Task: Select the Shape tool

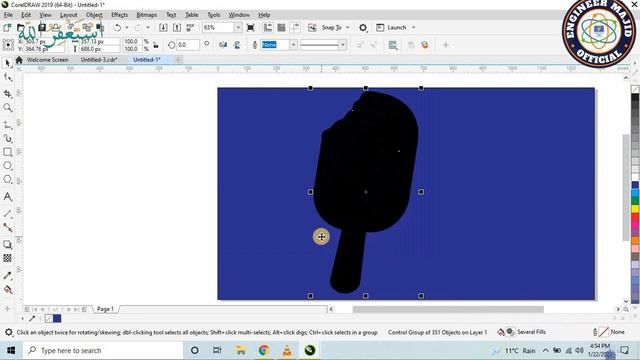Action: (x=7, y=77)
